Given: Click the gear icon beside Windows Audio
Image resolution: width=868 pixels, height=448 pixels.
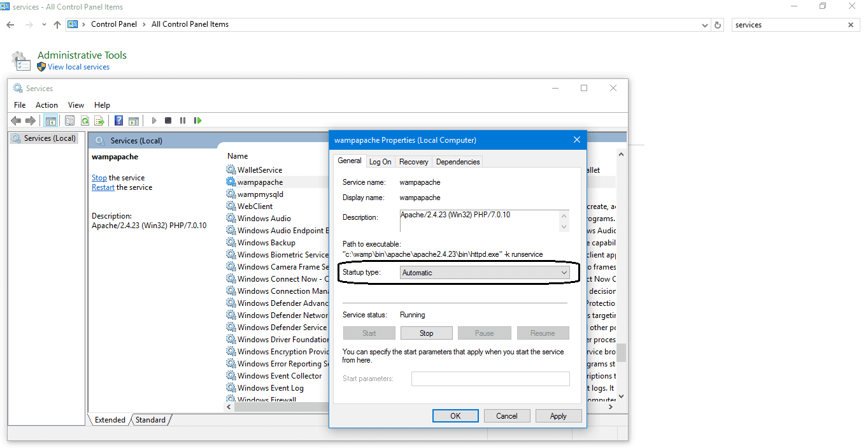Looking at the screenshot, I should click(231, 219).
